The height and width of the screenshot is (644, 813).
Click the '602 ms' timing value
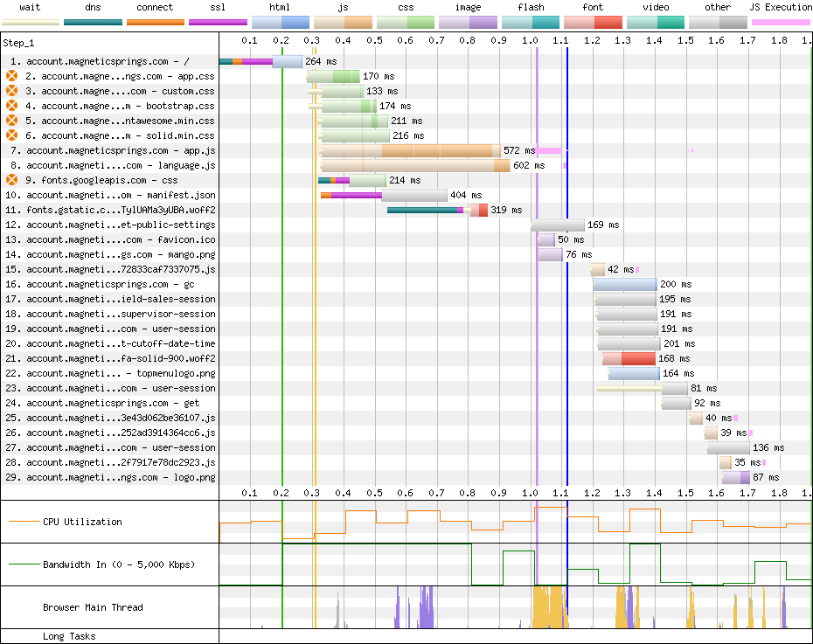(x=529, y=166)
